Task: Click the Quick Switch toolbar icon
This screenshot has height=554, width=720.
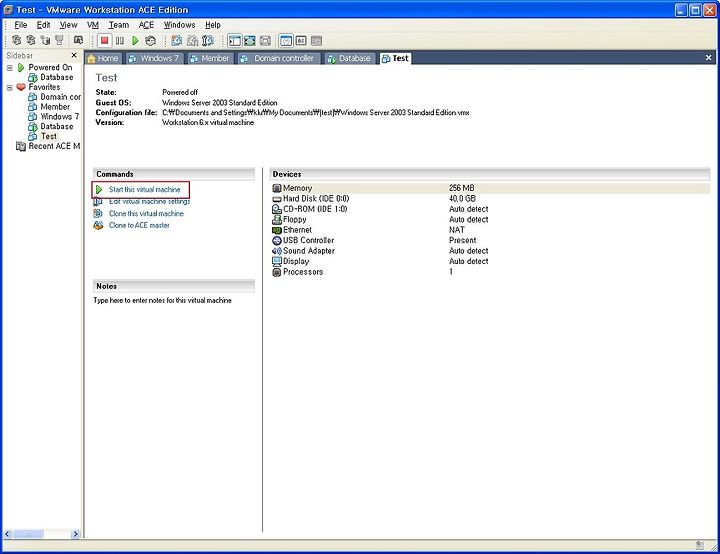Action: pyautogui.click(x=265, y=41)
